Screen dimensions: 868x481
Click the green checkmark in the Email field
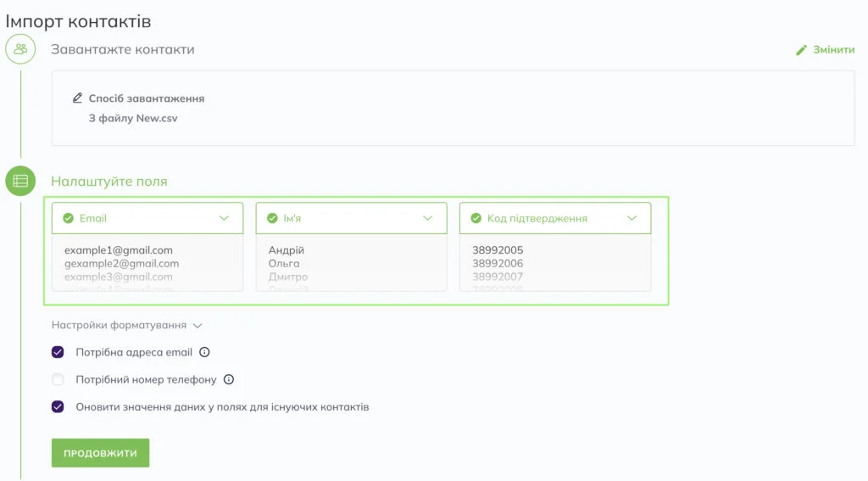[x=68, y=218]
